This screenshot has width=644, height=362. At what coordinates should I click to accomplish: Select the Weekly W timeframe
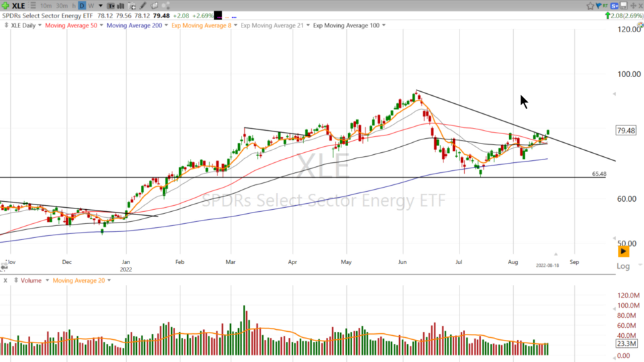(91, 6)
